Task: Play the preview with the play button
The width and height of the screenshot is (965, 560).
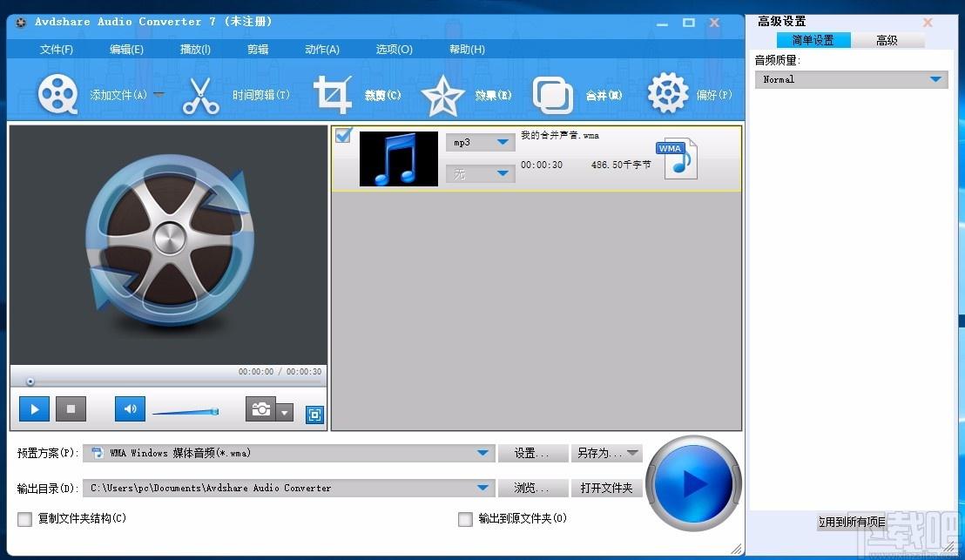Action: 35,408
